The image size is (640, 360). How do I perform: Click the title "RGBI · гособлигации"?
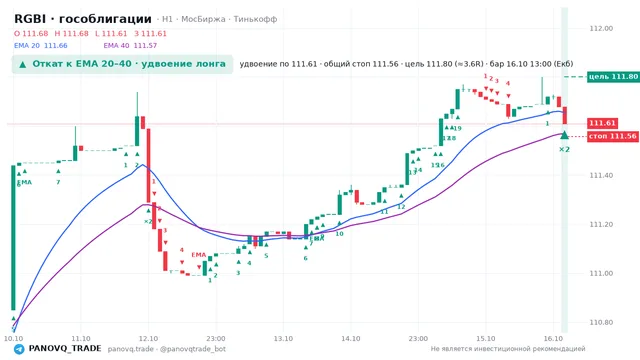83,19
